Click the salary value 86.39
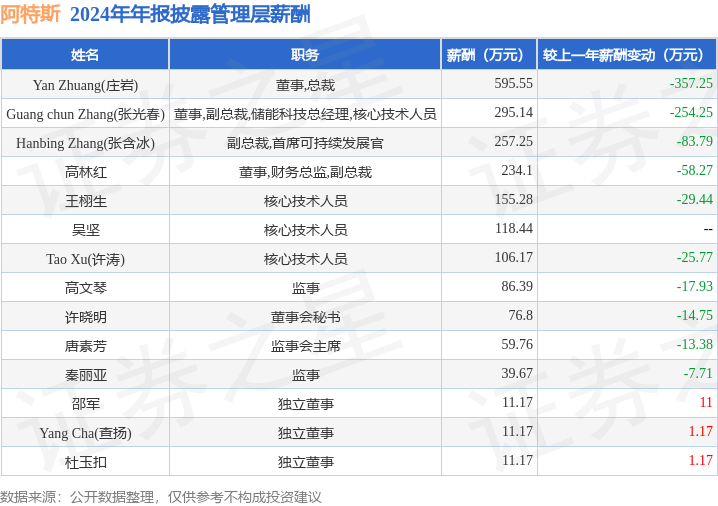This screenshot has height=506, width=718. [x=517, y=286]
